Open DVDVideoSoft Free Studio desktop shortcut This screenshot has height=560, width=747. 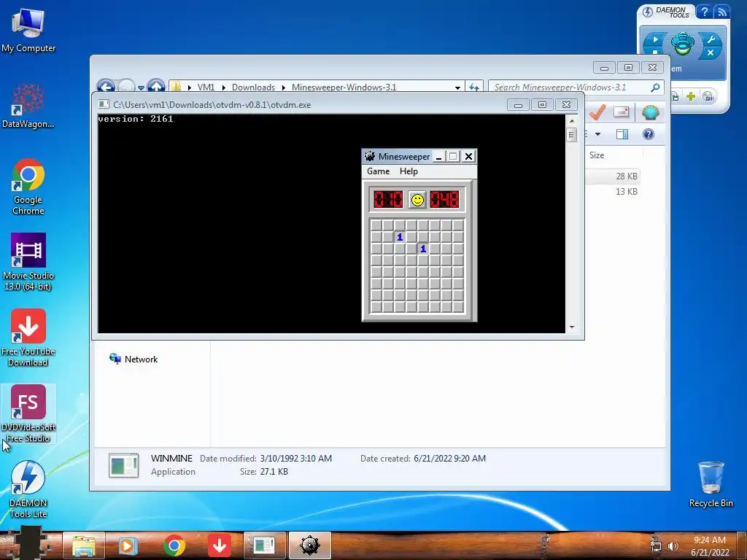pyautogui.click(x=28, y=413)
